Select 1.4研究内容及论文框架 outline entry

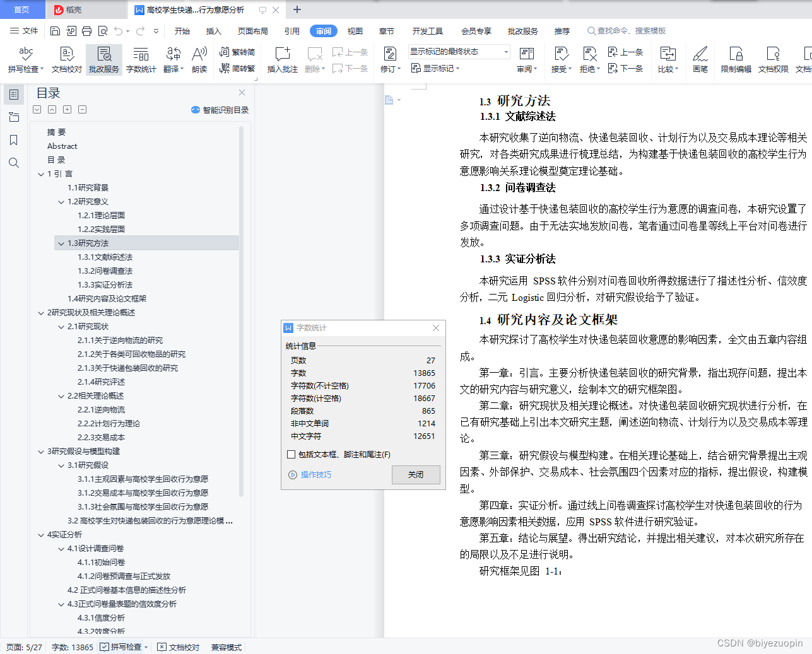tap(107, 299)
